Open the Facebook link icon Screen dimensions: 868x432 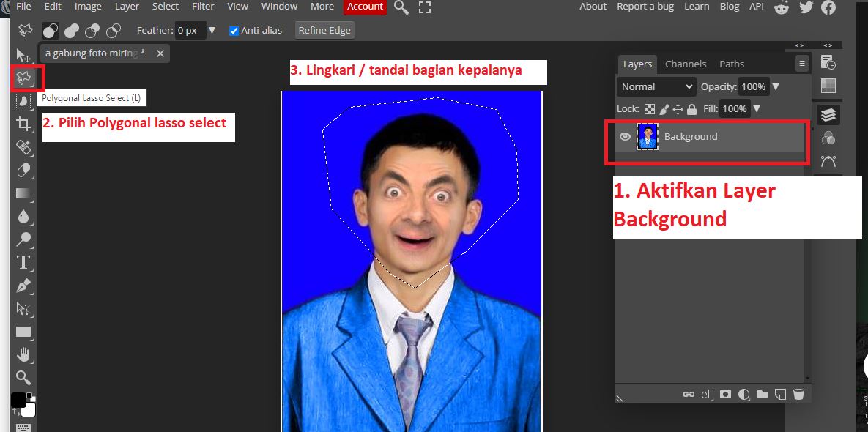828,7
